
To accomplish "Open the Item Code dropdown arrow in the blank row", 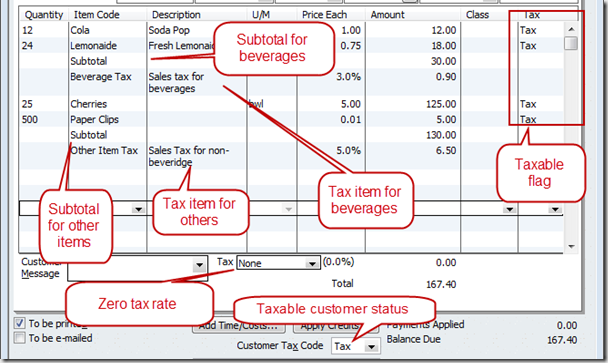I will click(138, 209).
